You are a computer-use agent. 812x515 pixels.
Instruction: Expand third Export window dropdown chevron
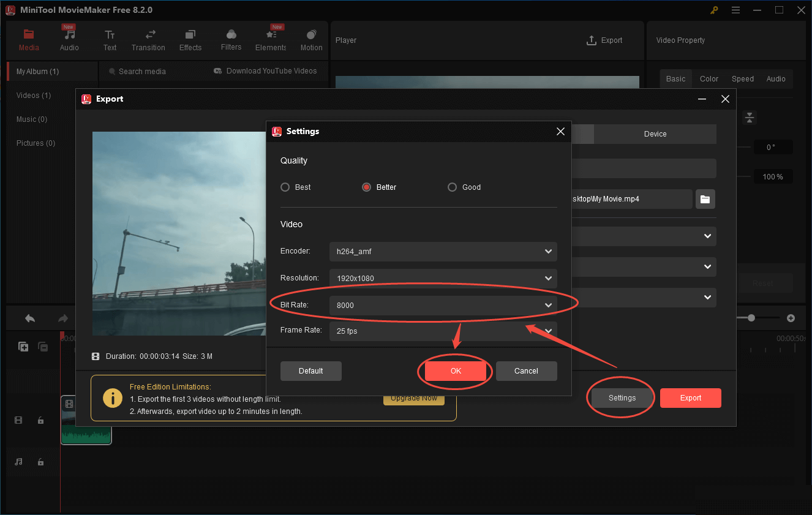click(x=707, y=297)
